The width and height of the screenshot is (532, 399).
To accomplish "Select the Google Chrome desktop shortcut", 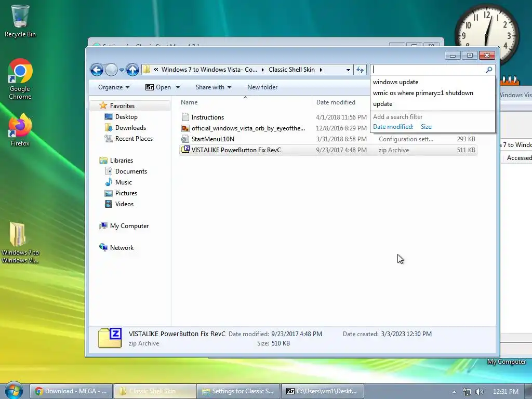I will (20, 79).
